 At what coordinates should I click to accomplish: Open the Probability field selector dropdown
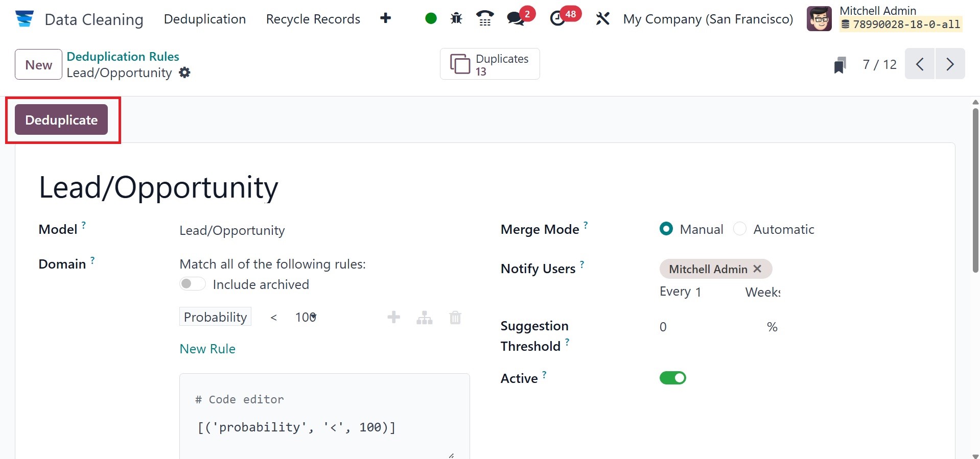[215, 317]
